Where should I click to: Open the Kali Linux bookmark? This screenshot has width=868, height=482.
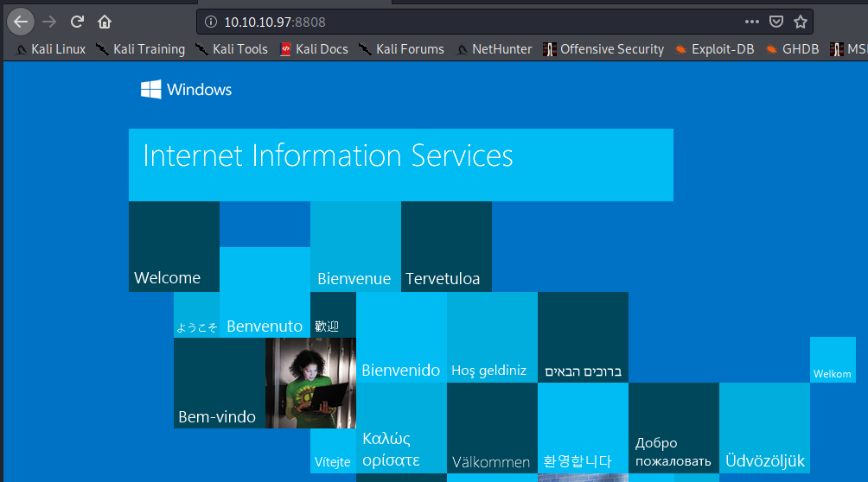click(50, 49)
